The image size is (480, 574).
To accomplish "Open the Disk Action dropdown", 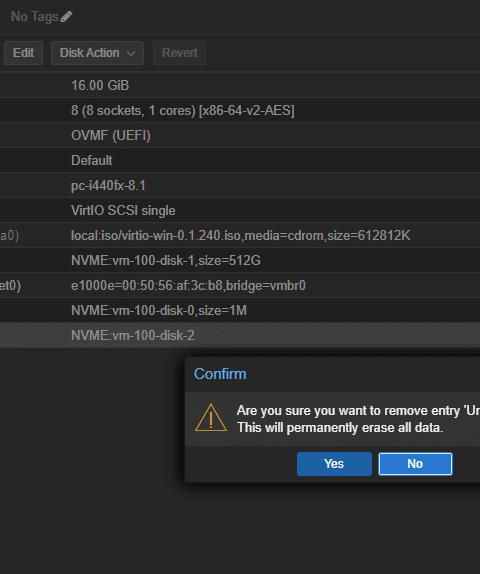I will [97, 53].
